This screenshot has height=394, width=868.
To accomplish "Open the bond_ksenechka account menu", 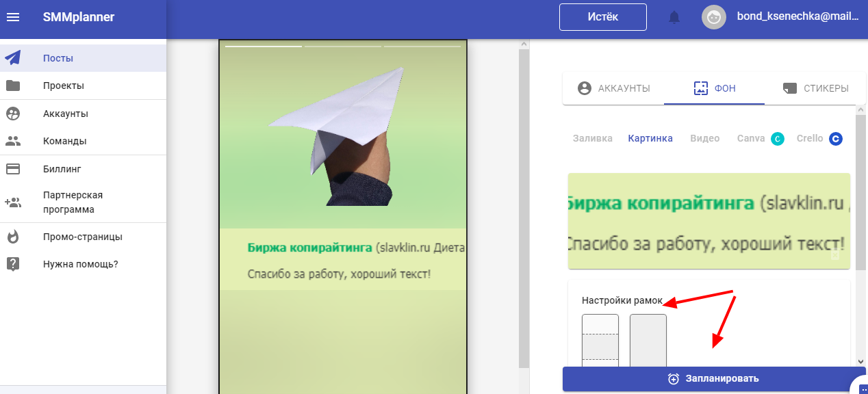I will tap(797, 17).
